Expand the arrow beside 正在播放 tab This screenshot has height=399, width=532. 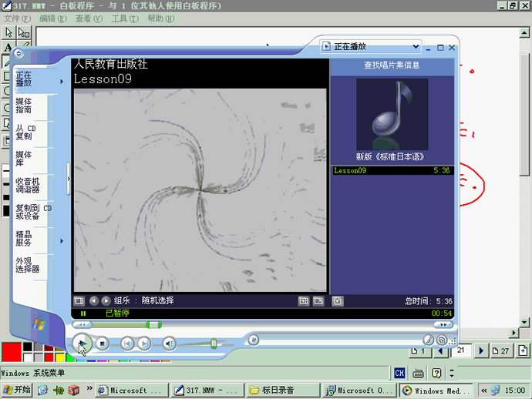click(x=62, y=82)
